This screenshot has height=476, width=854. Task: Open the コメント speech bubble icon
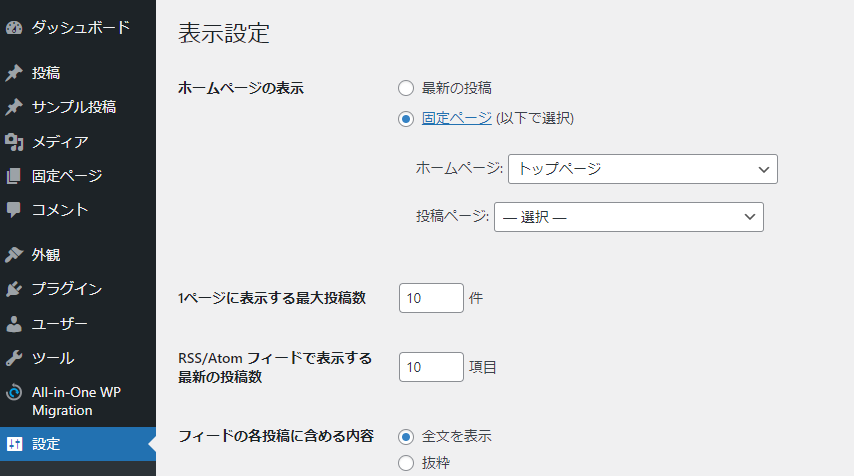click(x=14, y=210)
